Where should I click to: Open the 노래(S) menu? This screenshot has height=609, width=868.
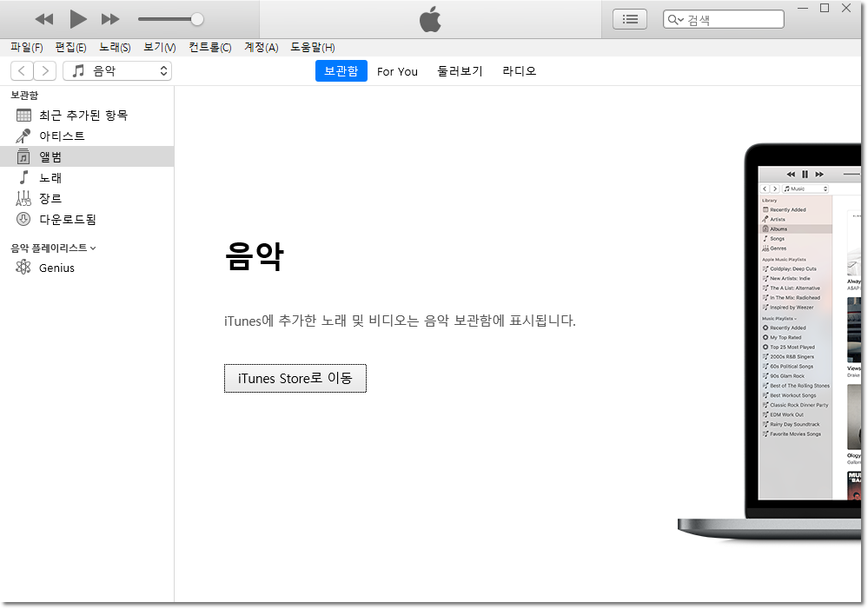tap(115, 48)
